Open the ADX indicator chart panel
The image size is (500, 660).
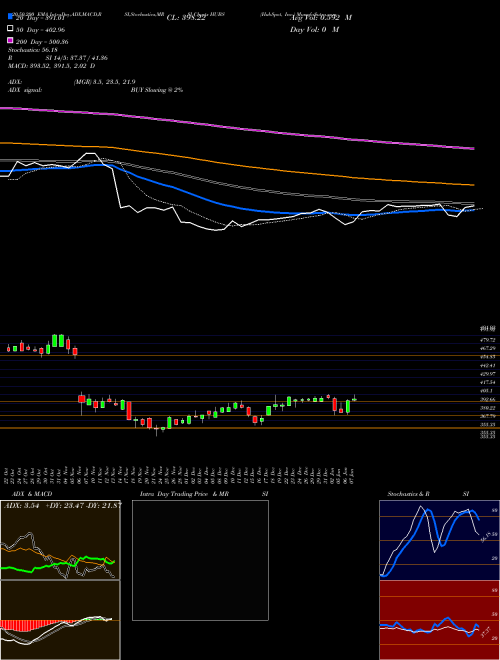pos(60,540)
